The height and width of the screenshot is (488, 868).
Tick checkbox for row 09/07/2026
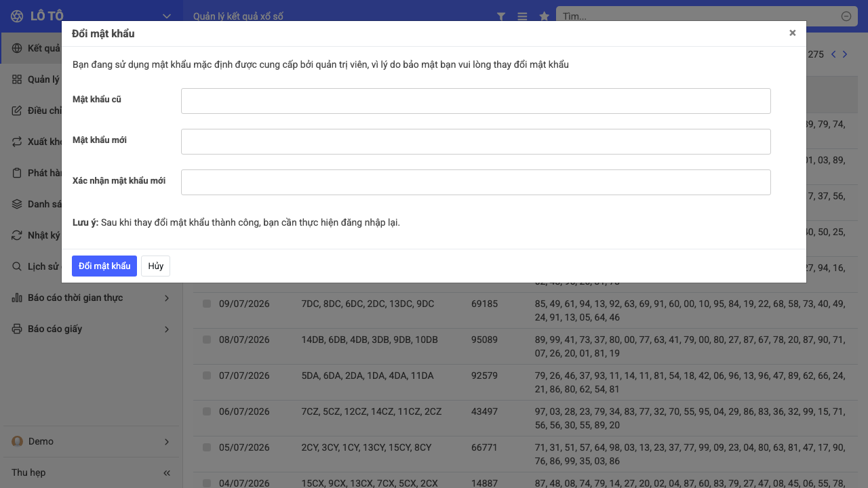tap(207, 304)
